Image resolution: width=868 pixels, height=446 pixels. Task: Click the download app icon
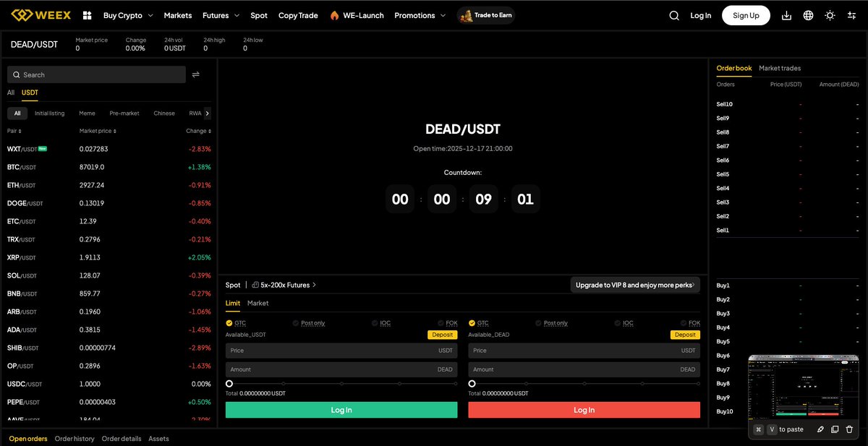coord(787,15)
